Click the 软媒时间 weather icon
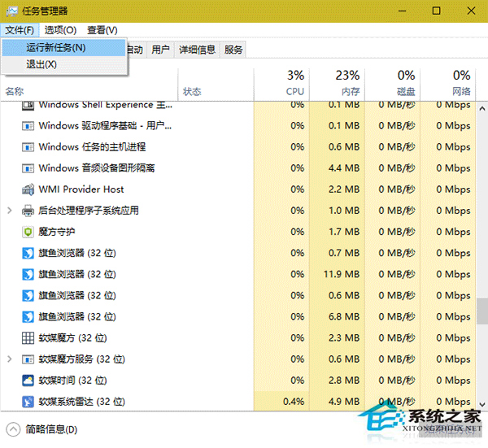Viewport: 488px width, 448px height. [x=28, y=381]
